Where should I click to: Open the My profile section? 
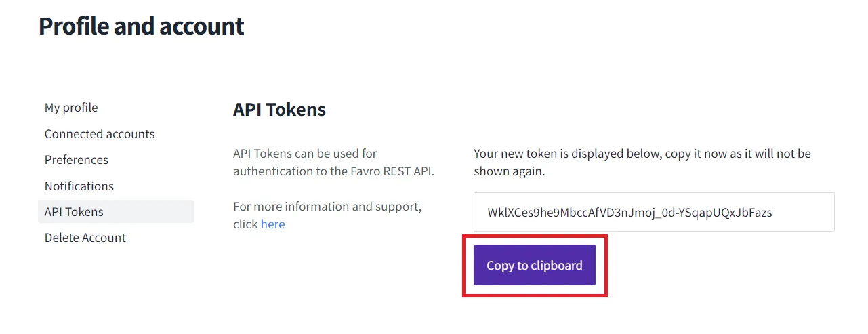click(71, 108)
